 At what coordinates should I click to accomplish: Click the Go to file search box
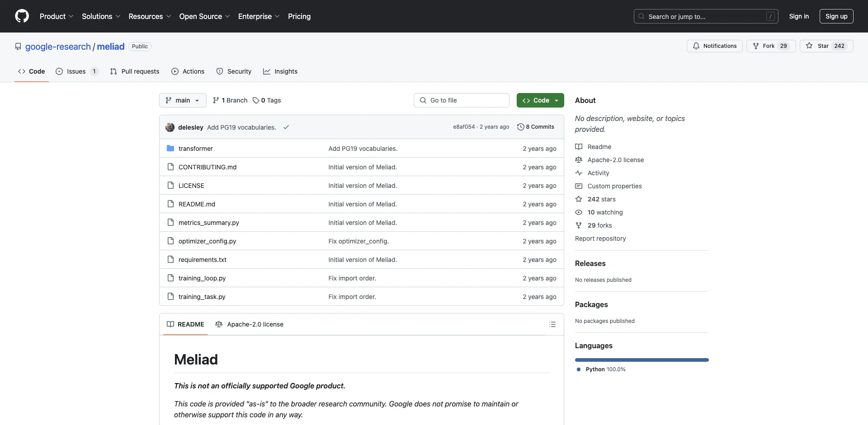(462, 100)
